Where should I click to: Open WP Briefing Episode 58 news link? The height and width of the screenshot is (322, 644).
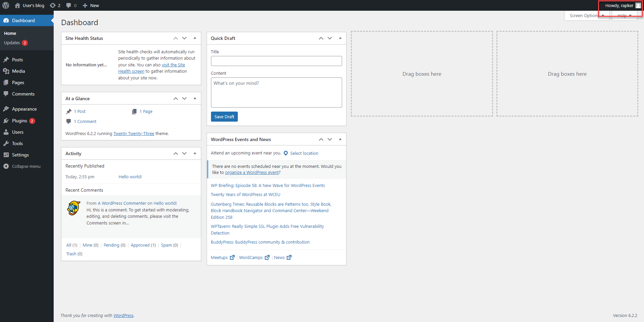coord(268,186)
